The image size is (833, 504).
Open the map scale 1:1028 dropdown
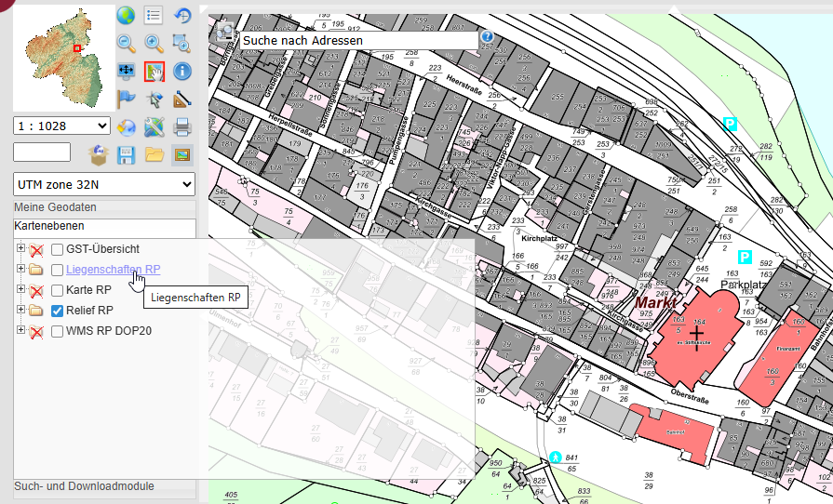click(62, 125)
